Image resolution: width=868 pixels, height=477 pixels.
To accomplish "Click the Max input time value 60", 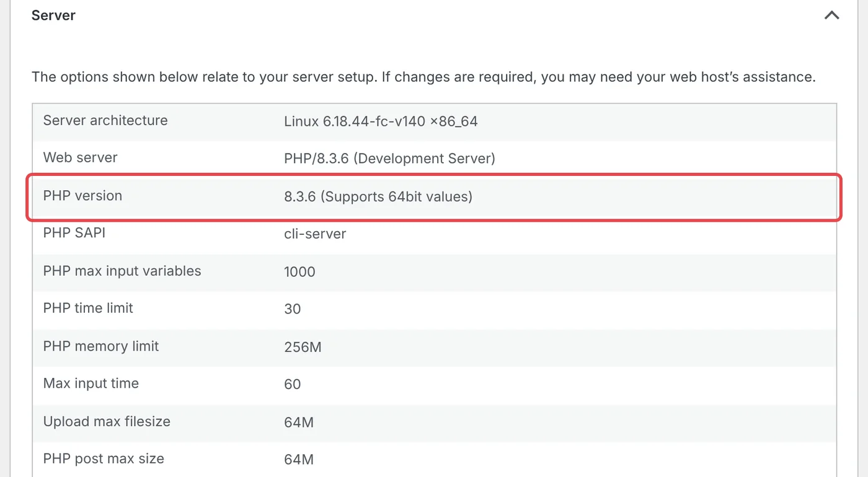I will click(292, 385).
